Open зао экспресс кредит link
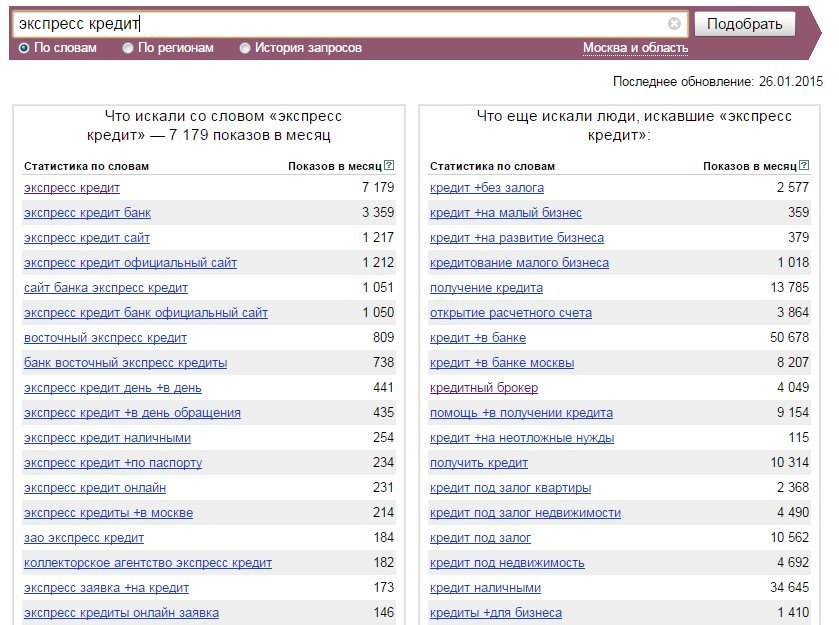 tap(84, 538)
